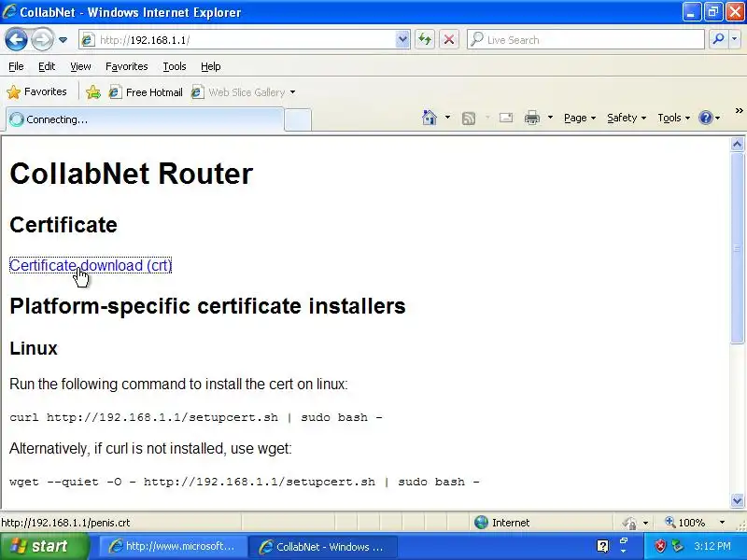Refresh the page with green arrows icon

(x=425, y=39)
